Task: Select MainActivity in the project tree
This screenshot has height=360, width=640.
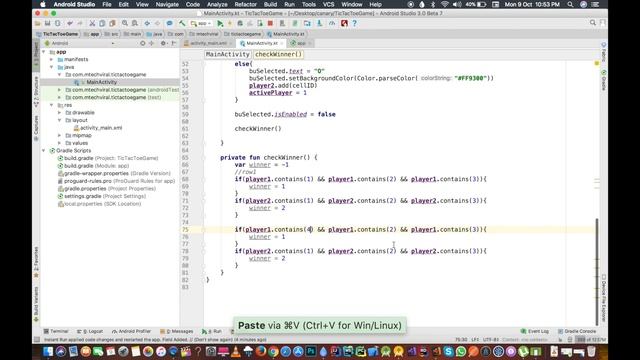Action: tap(102, 82)
